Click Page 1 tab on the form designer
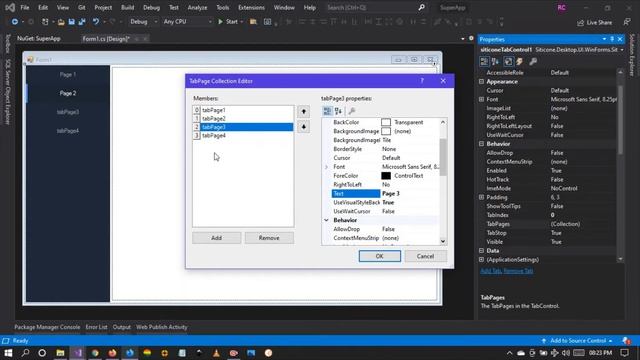Image resolution: width=640 pixels, height=360 pixels. tap(68, 75)
